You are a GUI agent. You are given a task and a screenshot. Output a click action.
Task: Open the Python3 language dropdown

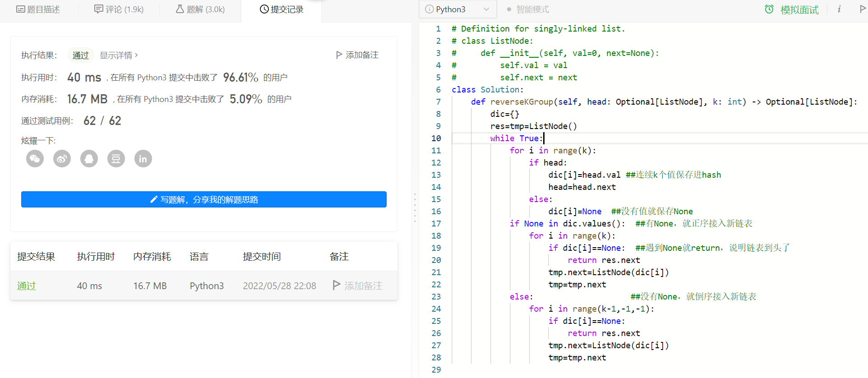coord(457,9)
